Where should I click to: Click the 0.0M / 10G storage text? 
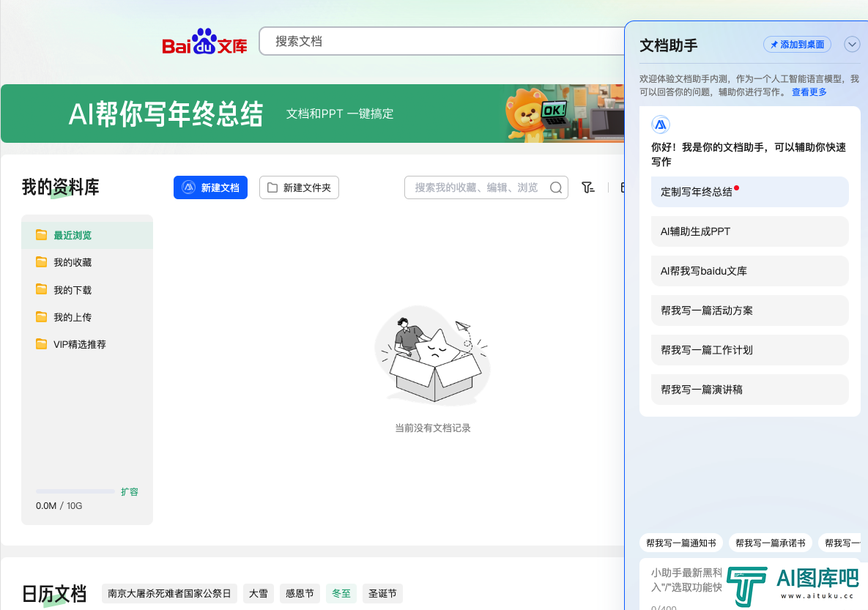click(59, 506)
